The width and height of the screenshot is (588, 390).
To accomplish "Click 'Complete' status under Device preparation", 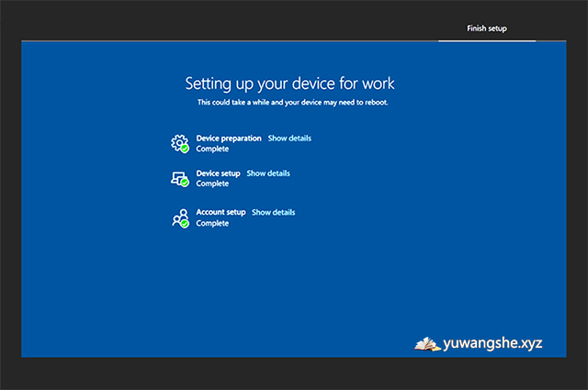I will coord(212,149).
